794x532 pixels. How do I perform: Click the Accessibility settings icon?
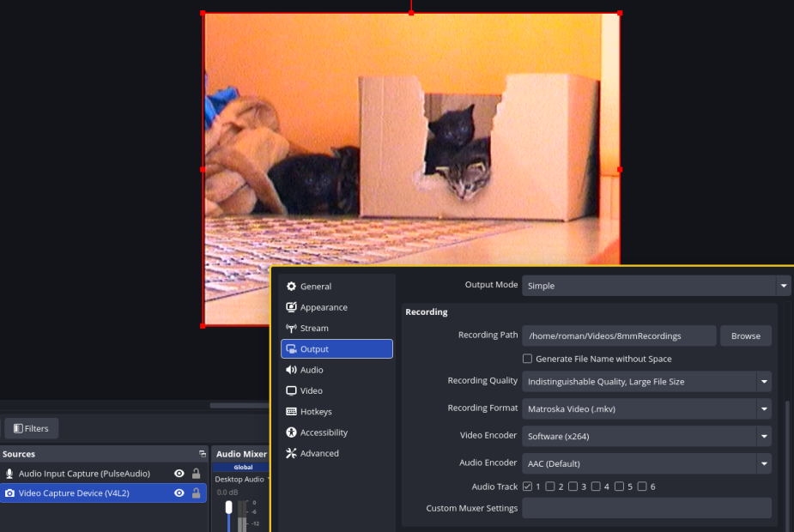(x=292, y=432)
